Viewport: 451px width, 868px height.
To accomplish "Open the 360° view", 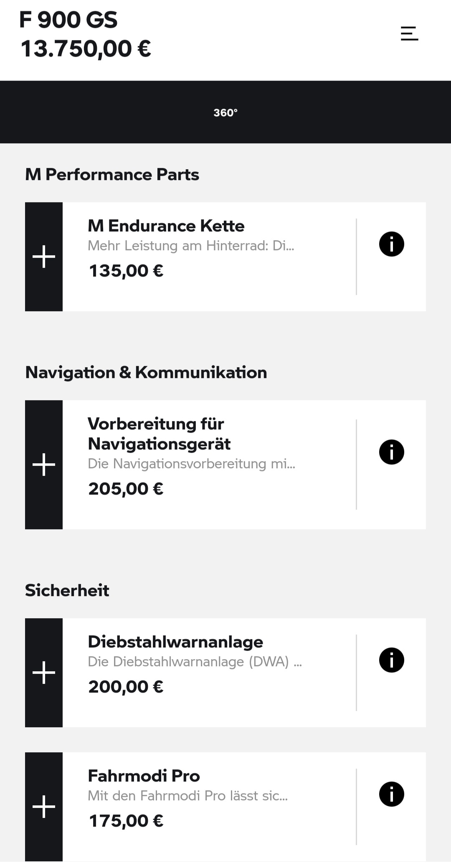I will tap(225, 113).
